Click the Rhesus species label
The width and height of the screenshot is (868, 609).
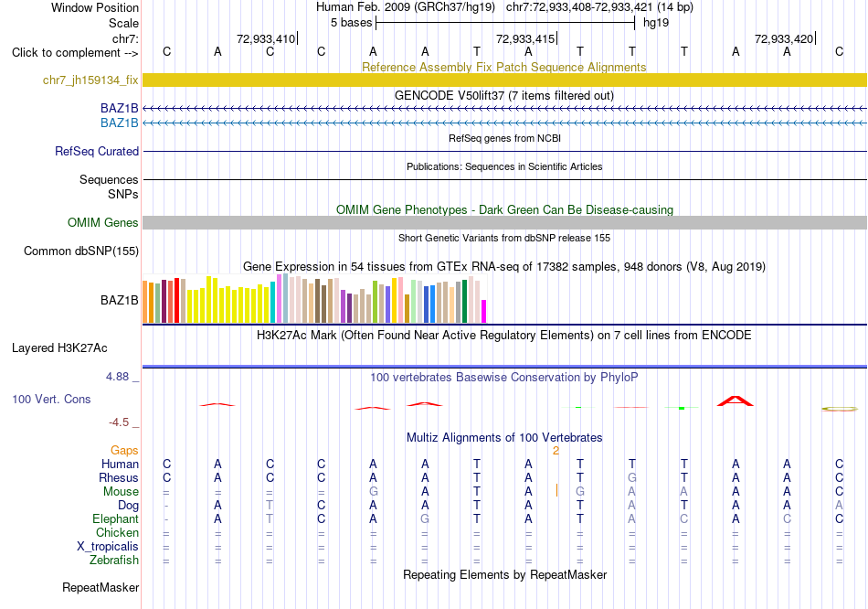119,477
